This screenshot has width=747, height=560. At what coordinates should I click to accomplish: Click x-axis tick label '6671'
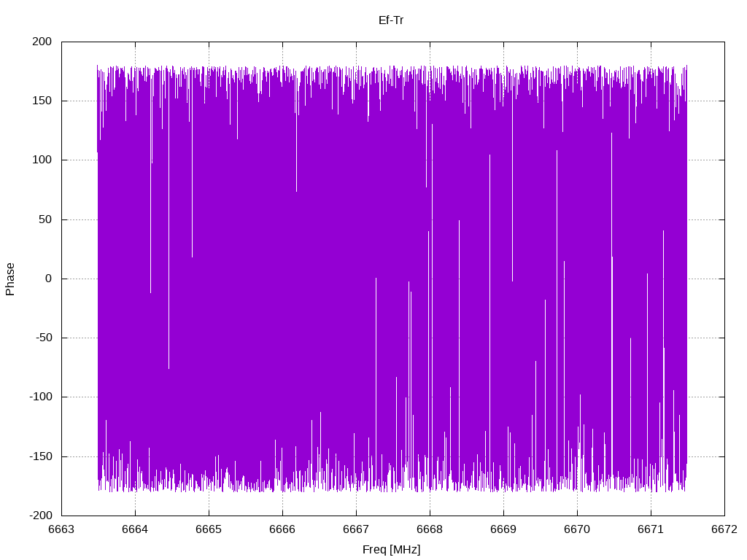(651, 529)
